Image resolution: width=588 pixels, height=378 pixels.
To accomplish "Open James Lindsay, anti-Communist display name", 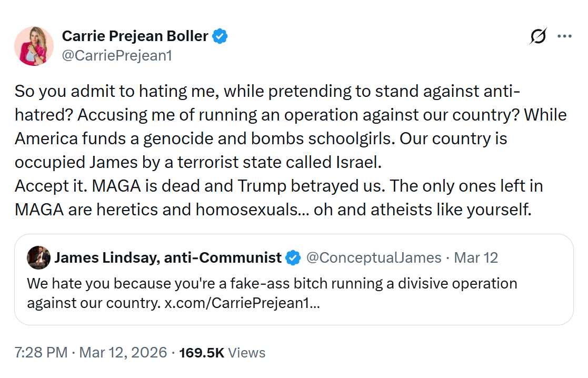I will (168, 257).
